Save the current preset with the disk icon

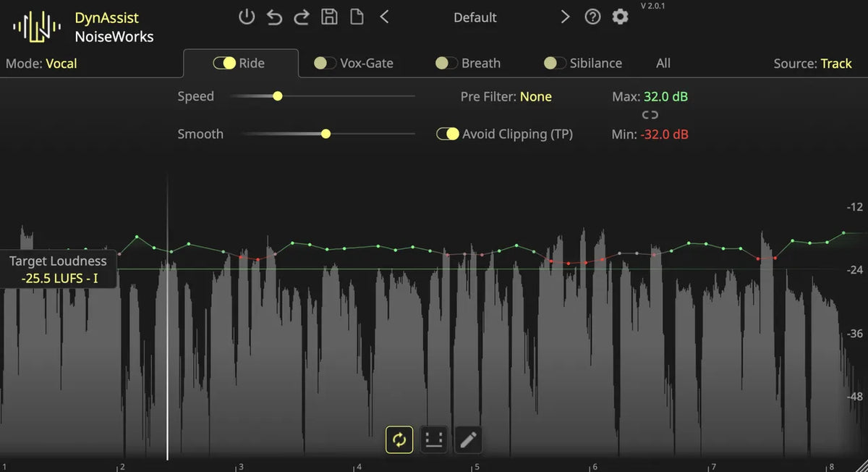pos(329,17)
